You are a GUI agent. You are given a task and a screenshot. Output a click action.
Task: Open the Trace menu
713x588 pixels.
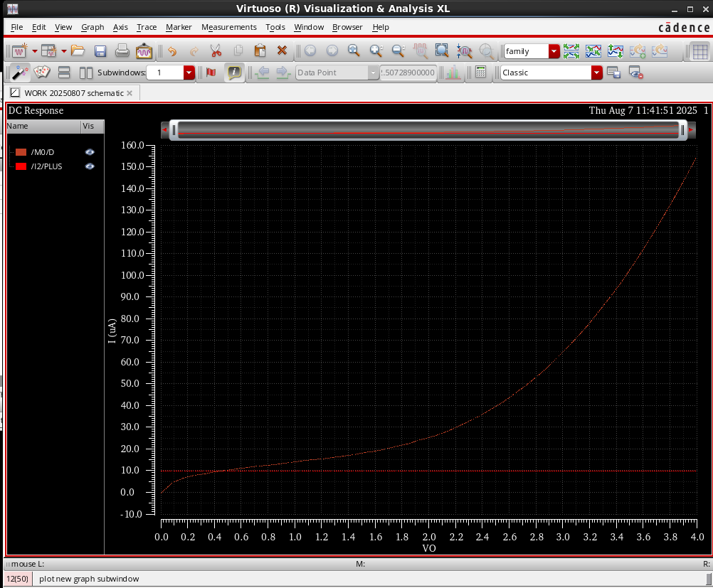pos(147,27)
